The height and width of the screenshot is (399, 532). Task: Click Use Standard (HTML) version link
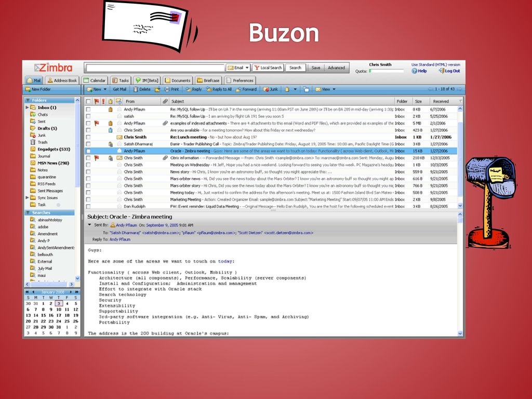(436, 64)
